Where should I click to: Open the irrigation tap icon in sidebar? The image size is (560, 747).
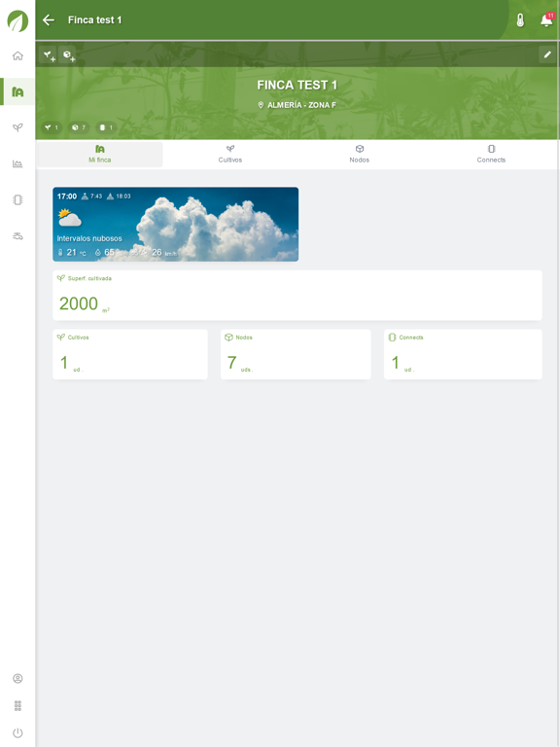pyautogui.click(x=17, y=235)
